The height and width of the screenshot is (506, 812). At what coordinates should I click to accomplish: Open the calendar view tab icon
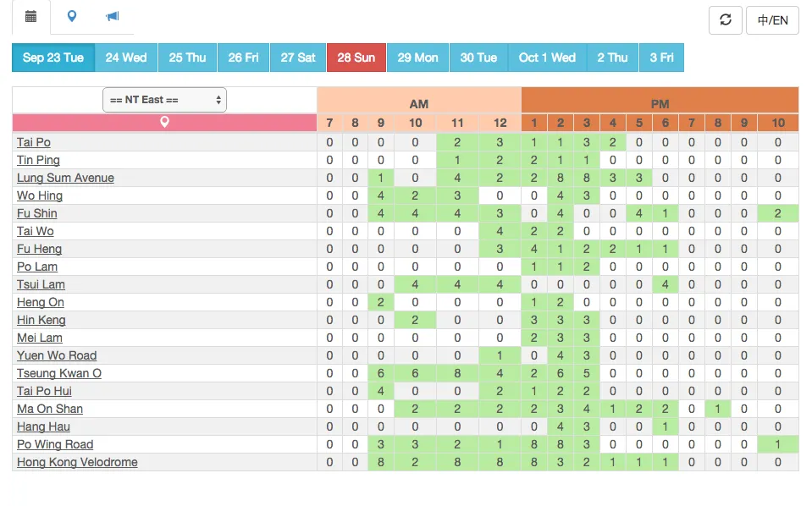[x=31, y=17]
